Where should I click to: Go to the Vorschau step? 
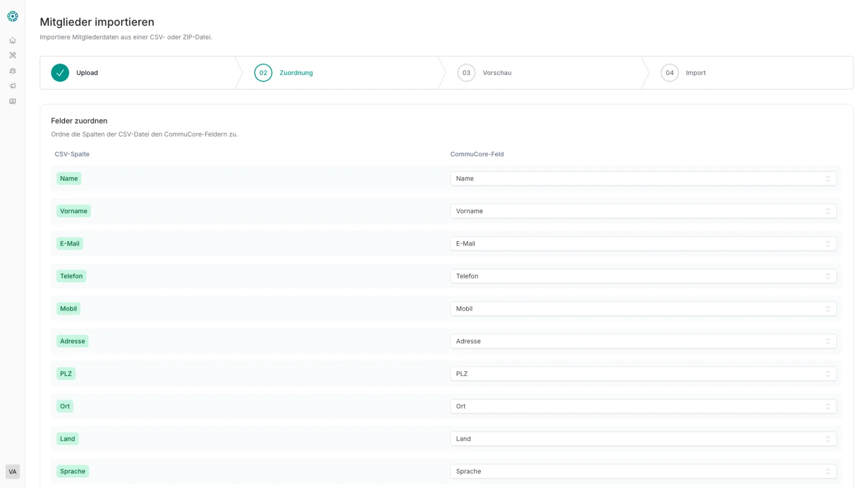coord(496,73)
